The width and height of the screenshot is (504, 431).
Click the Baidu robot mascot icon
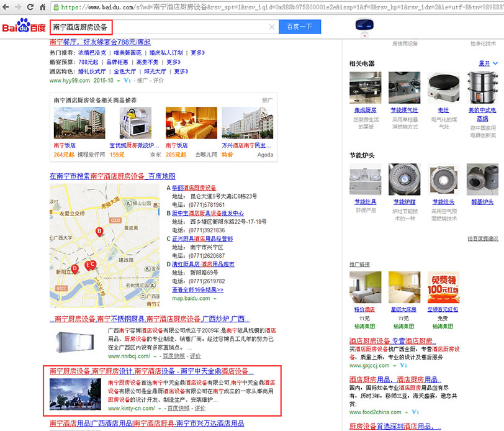(364, 27)
